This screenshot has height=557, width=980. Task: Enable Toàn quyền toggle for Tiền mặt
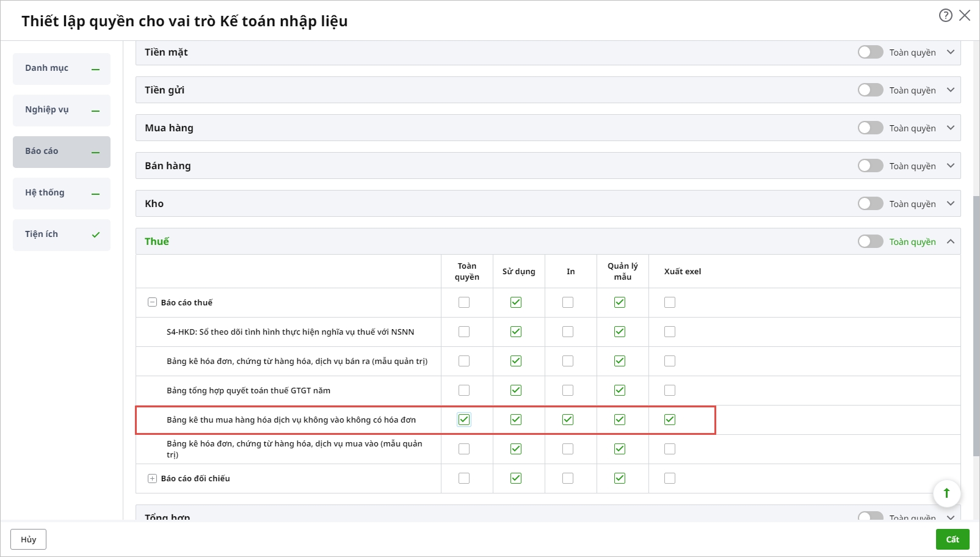tap(870, 53)
